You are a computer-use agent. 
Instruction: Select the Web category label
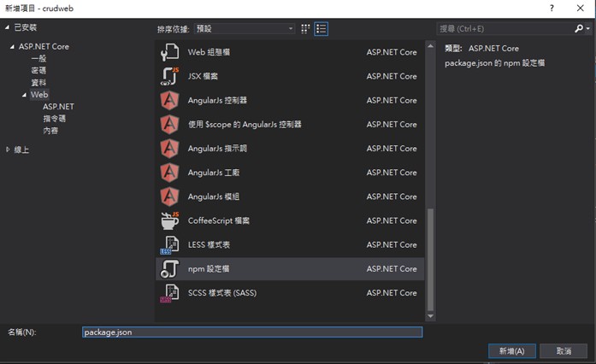(x=39, y=95)
